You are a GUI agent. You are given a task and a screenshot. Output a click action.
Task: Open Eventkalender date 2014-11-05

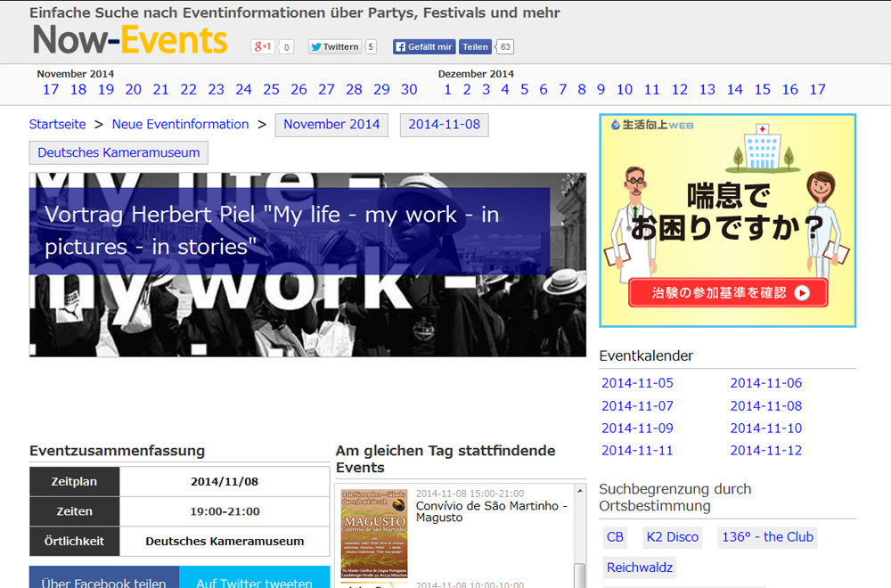click(638, 383)
